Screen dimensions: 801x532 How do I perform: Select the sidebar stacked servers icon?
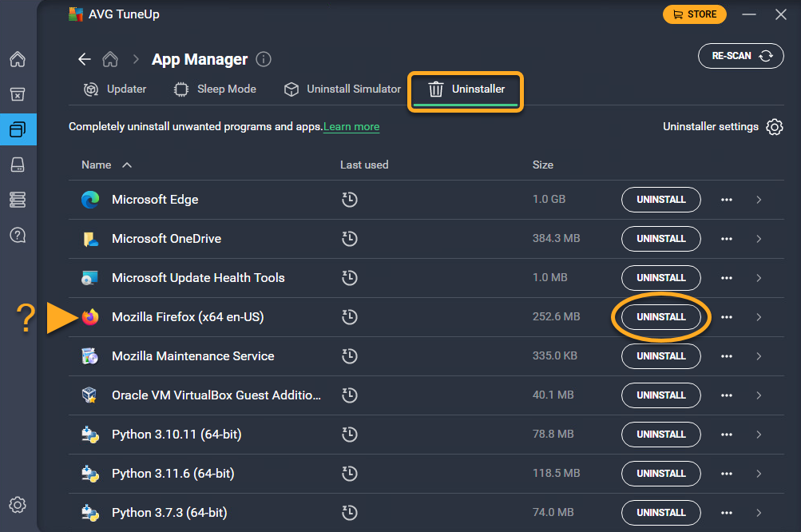pos(18,200)
